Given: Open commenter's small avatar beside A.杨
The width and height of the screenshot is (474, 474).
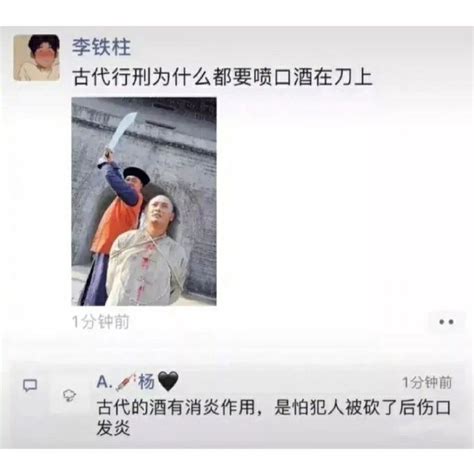Looking at the screenshot, I should [x=70, y=395].
